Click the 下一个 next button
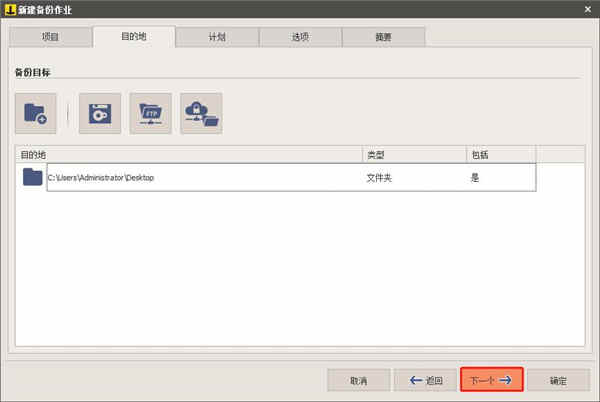Image resolution: width=600 pixels, height=402 pixels. pos(492,380)
